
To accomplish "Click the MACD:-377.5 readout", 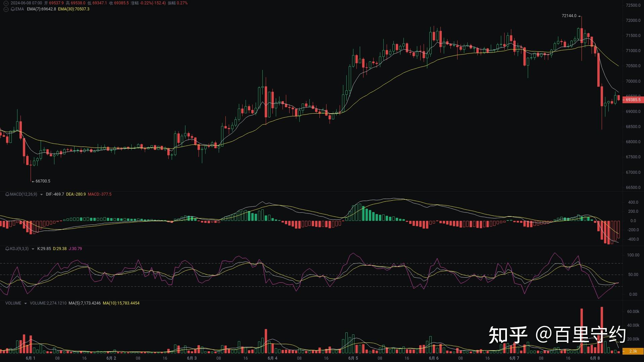I will (x=99, y=194).
